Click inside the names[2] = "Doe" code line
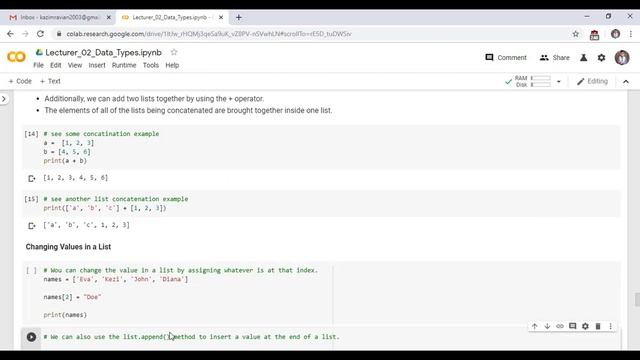 (x=72, y=297)
